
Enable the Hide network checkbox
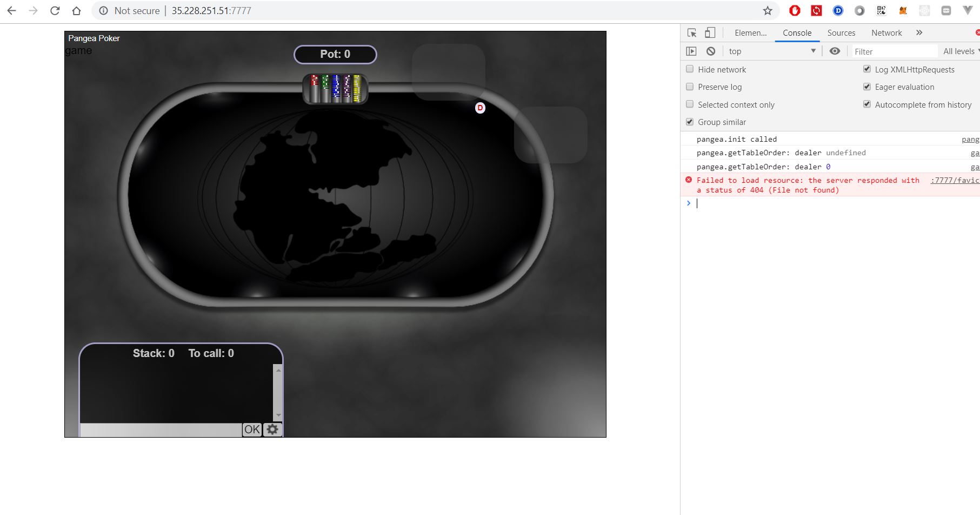point(690,69)
